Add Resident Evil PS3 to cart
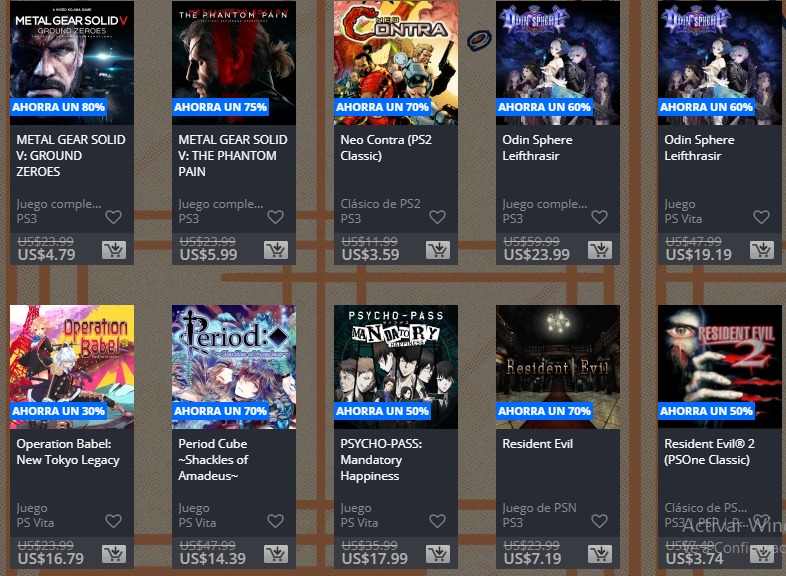This screenshot has width=786, height=576. 600,553
